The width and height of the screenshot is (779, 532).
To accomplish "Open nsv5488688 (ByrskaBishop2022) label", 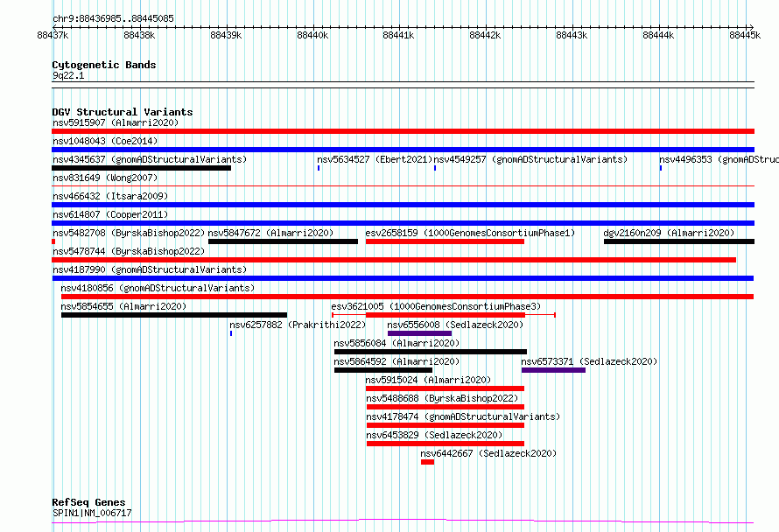I will point(442,398).
